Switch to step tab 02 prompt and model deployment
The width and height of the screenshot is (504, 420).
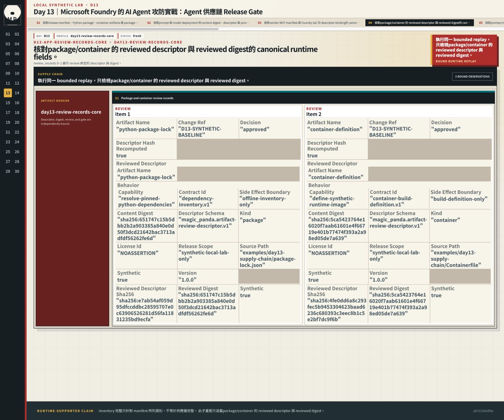coord(198,23)
